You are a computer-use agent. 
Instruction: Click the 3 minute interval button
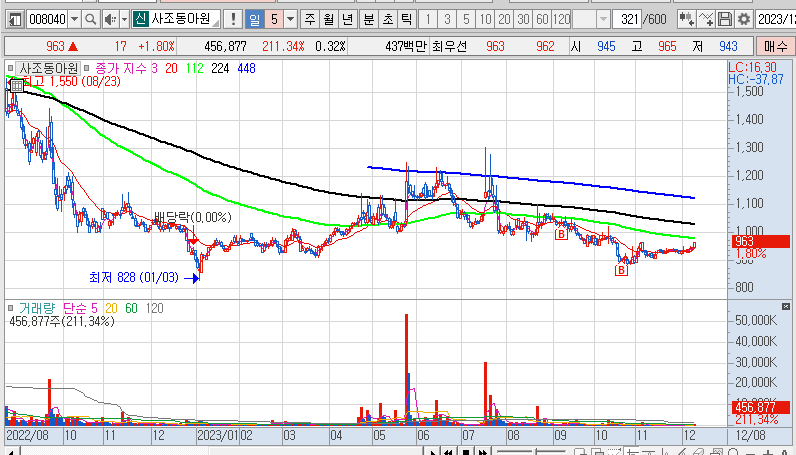pos(447,20)
